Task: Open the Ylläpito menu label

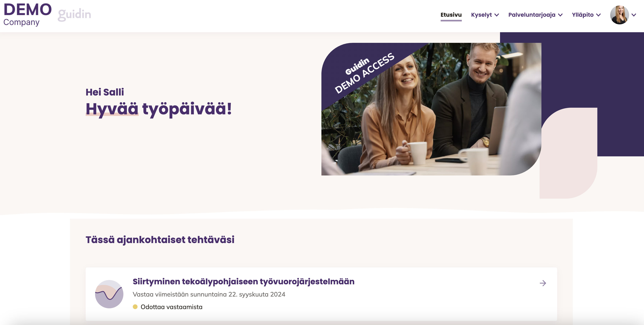Action: tap(583, 15)
